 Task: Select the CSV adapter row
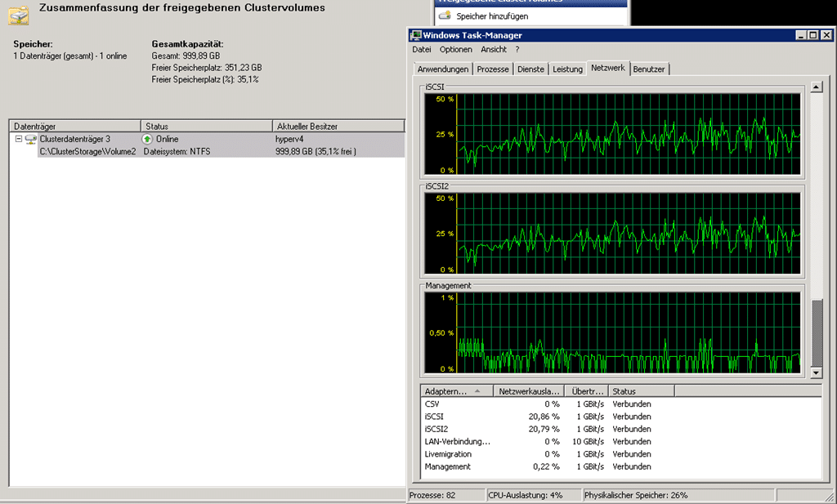point(621,404)
